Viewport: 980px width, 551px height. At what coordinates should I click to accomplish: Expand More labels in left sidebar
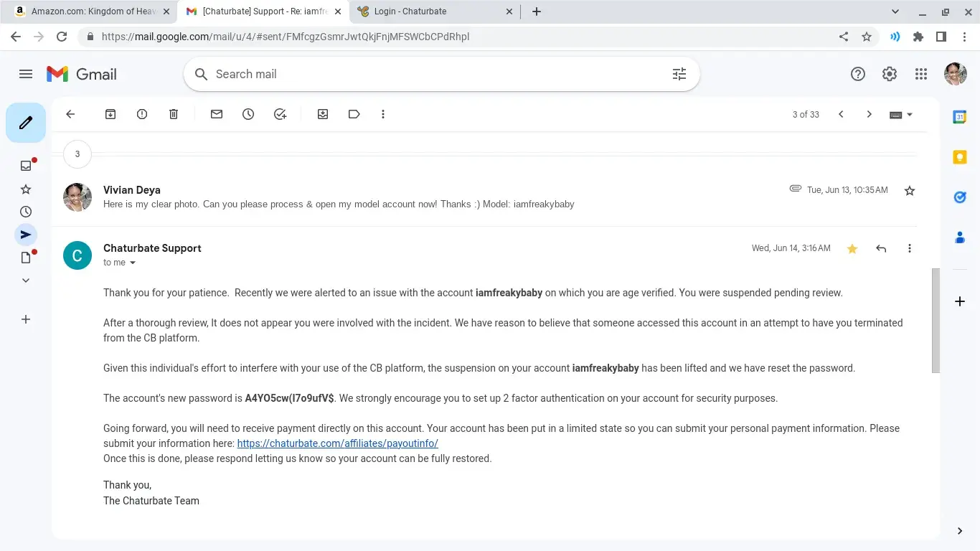pyautogui.click(x=26, y=281)
